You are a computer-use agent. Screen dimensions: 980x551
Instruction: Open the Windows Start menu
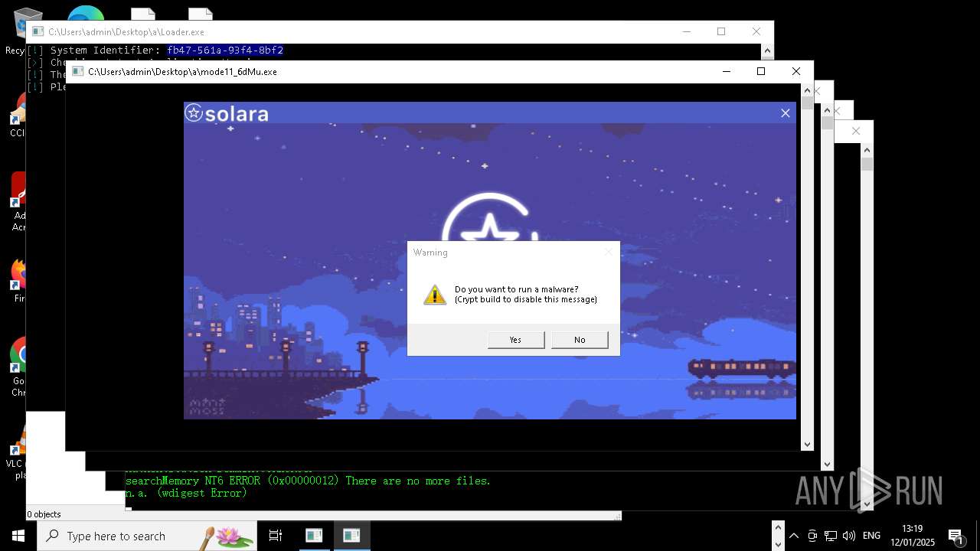(x=18, y=536)
